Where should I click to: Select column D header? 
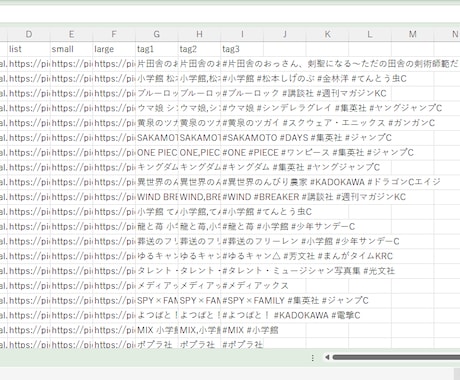[29, 34]
